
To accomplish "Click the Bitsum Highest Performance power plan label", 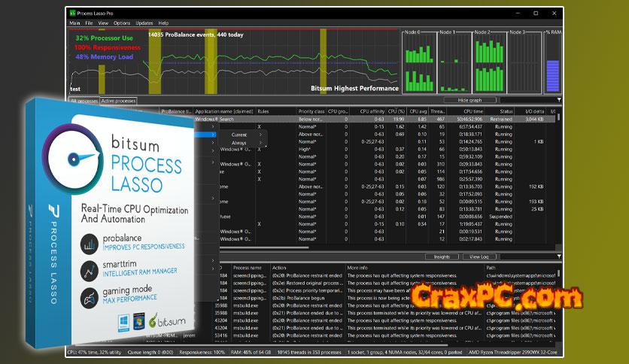I will (x=354, y=88).
